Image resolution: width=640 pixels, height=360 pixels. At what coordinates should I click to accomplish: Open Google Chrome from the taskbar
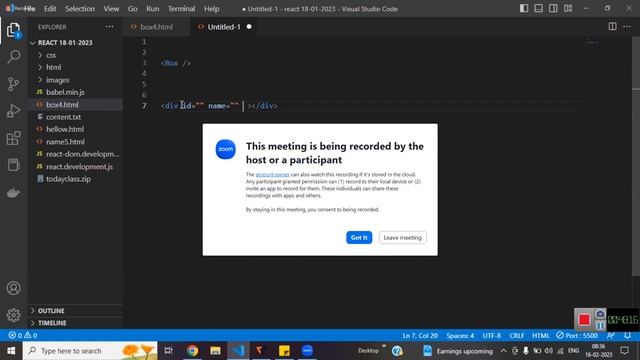[x=192, y=351]
